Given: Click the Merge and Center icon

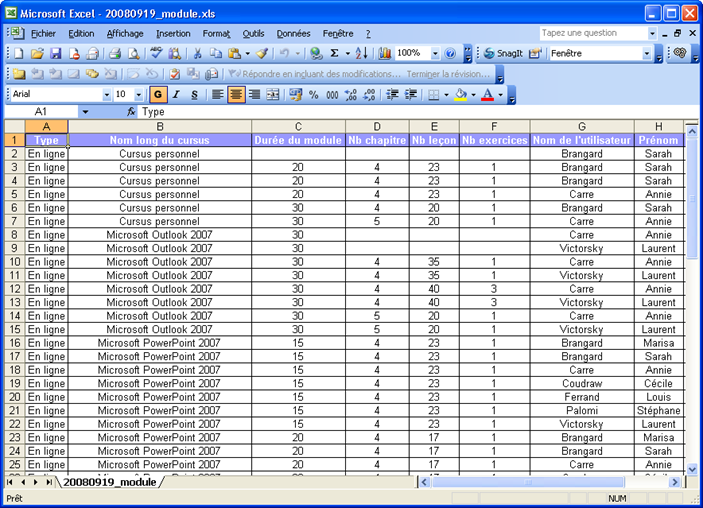Looking at the screenshot, I should (x=273, y=95).
